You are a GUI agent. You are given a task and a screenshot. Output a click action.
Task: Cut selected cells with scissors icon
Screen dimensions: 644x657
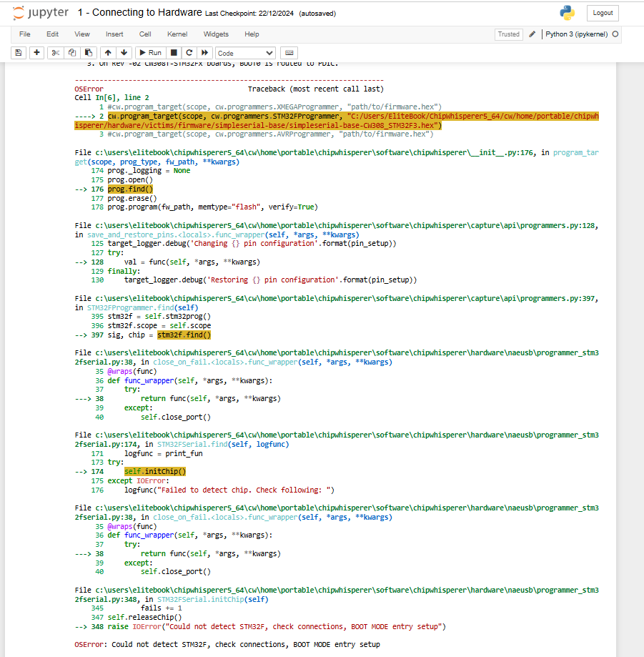point(55,53)
